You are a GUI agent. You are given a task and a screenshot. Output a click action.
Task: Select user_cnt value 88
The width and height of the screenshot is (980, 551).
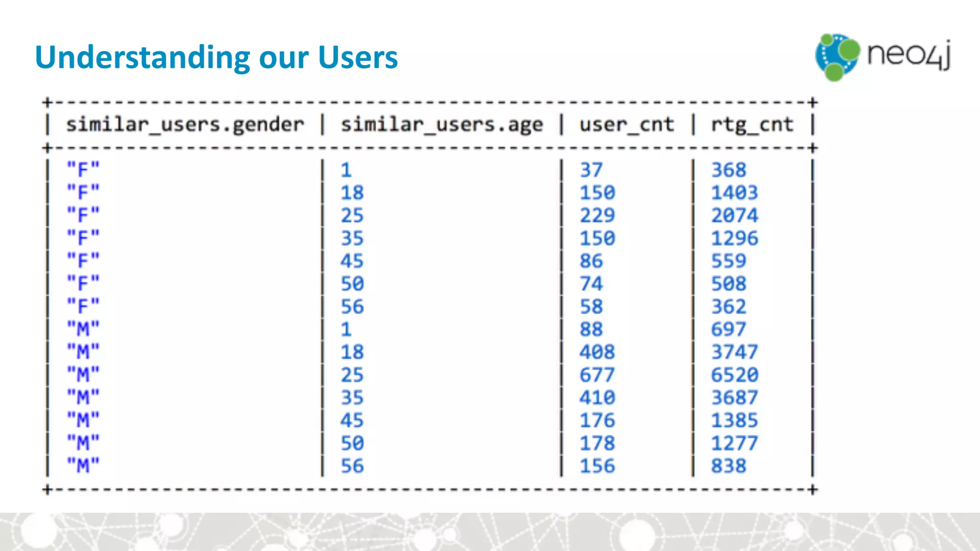point(591,329)
